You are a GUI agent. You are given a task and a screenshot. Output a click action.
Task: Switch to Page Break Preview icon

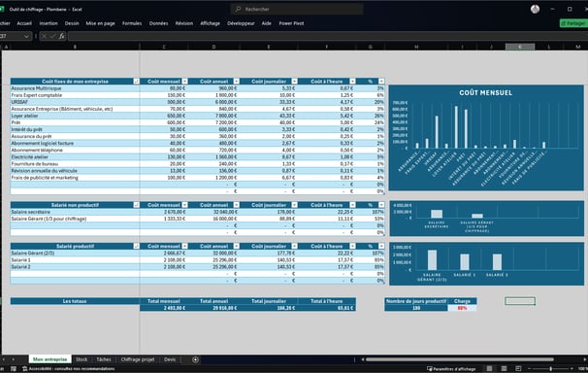click(518, 369)
